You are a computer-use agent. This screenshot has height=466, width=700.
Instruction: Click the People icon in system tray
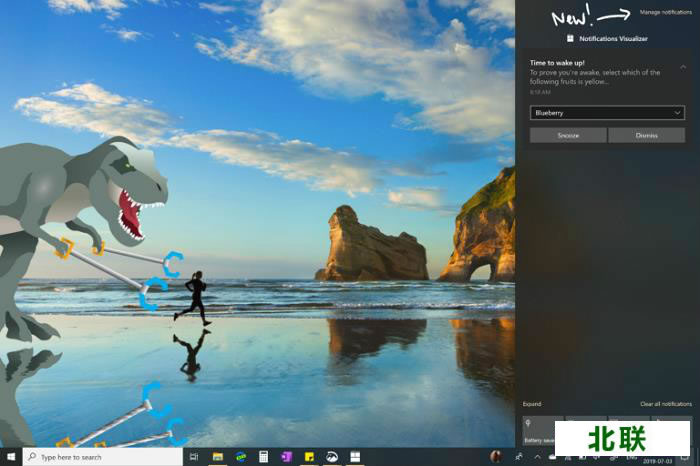(517, 457)
